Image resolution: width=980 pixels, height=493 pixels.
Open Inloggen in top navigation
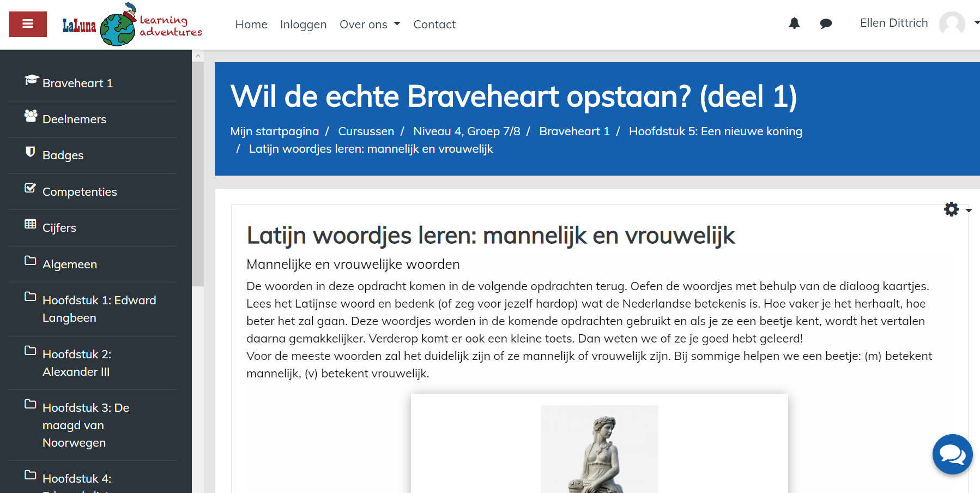tap(303, 25)
